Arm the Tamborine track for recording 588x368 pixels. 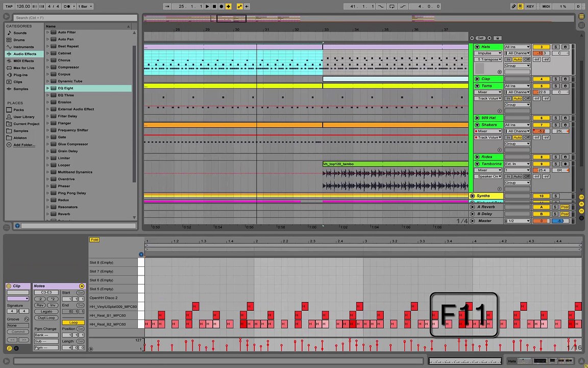click(565, 164)
